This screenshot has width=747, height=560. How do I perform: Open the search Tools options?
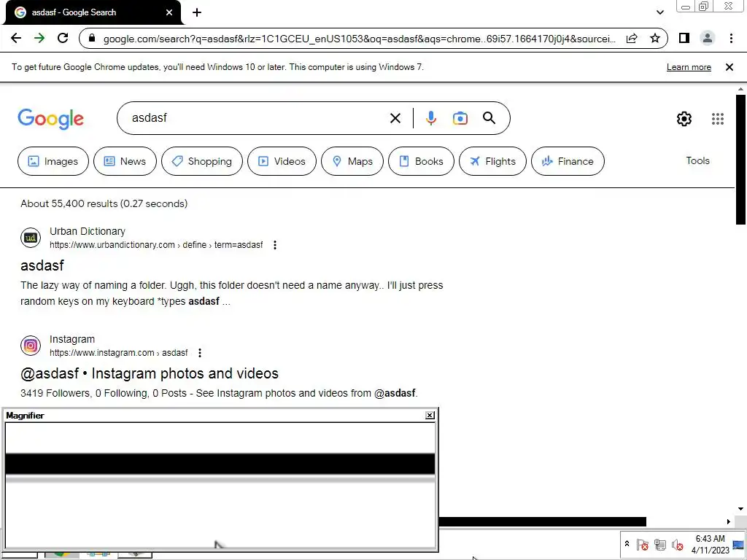pyautogui.click(x=697, y=161)
